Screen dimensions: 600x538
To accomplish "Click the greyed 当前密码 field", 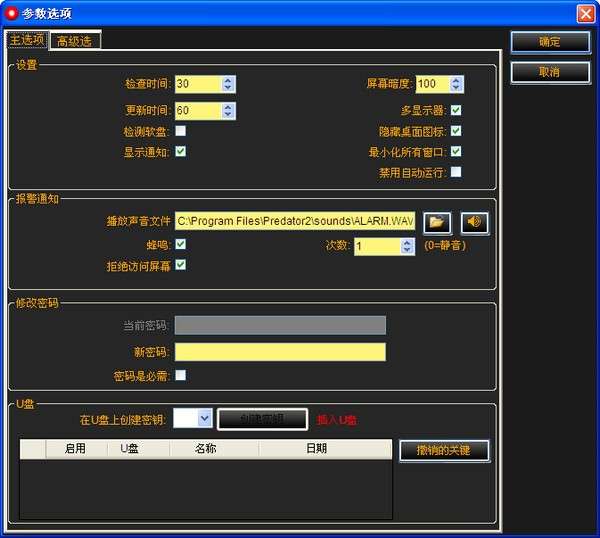I will click(x=280, y=325).
